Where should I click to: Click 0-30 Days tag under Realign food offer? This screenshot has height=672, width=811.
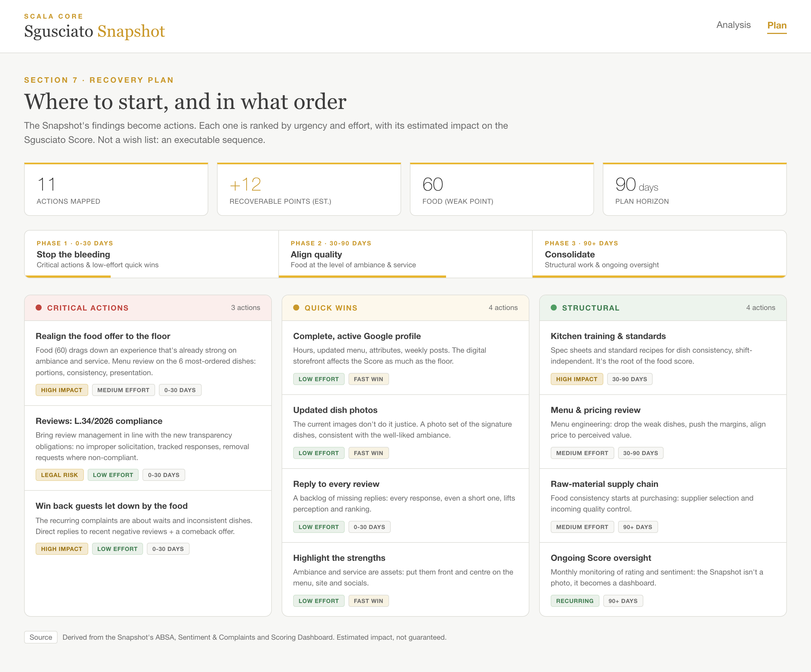pyautogui.click(x=180, y=390)
